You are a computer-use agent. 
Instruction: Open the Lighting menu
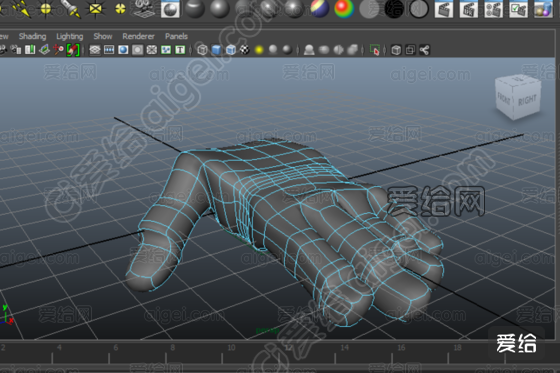pos(70,36)
